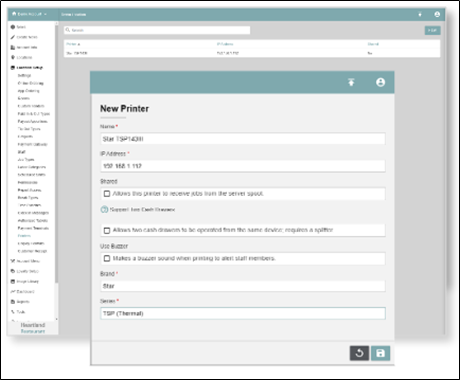Image resolution: width=460 pixels, height=380 pixels.
Task: Toggle the Shared checkbox
Action: (107, 194)
